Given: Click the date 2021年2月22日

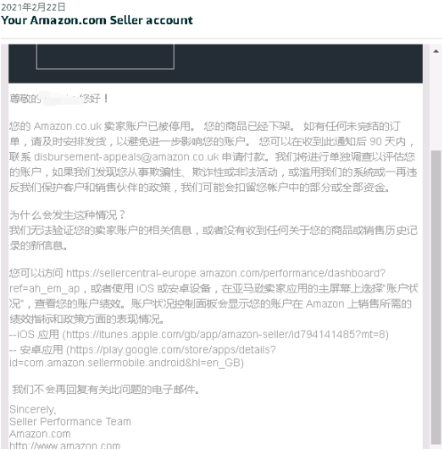Looking at the screenshot, I should [33, 7].
